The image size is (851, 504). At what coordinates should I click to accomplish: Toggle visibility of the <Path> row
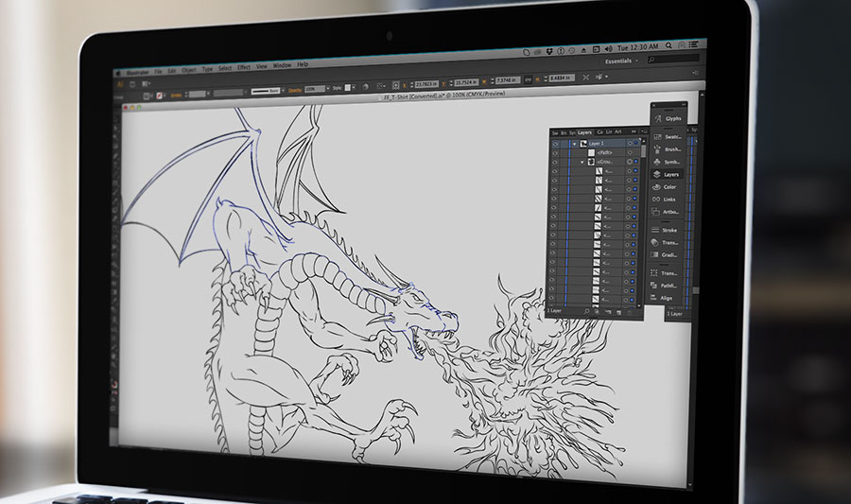(555, 153)
